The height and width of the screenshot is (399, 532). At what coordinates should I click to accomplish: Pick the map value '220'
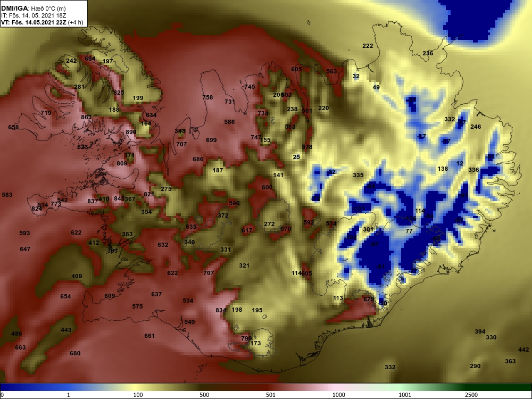tap(323, 108)
